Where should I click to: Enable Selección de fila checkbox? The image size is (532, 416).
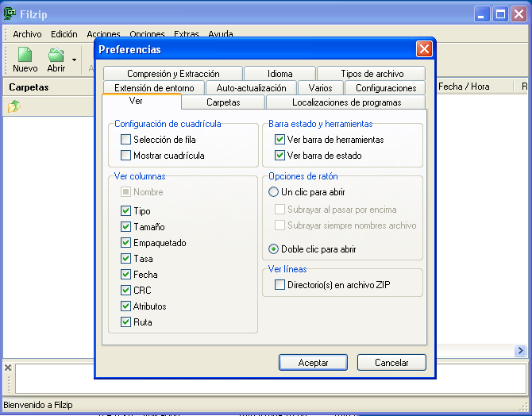tap(126, 140)
